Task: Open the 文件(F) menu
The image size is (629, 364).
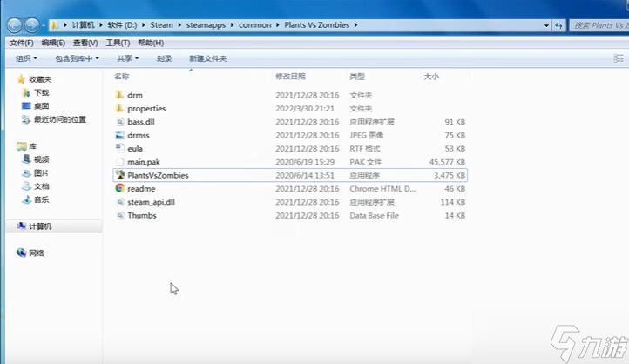Action: click(x=22, y=43)
